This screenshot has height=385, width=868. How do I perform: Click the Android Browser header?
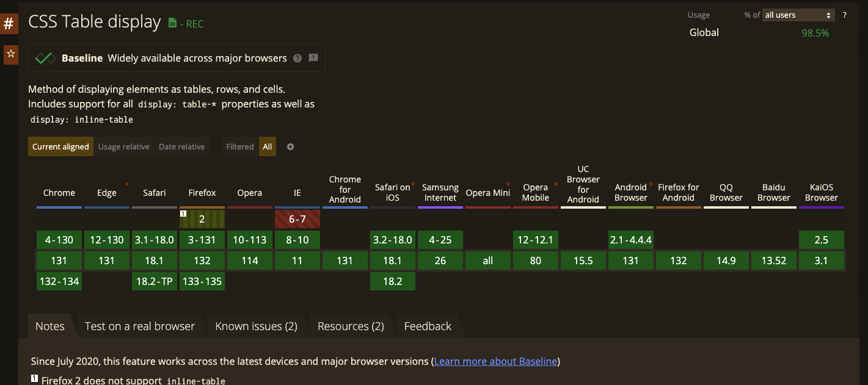(631, 193)
